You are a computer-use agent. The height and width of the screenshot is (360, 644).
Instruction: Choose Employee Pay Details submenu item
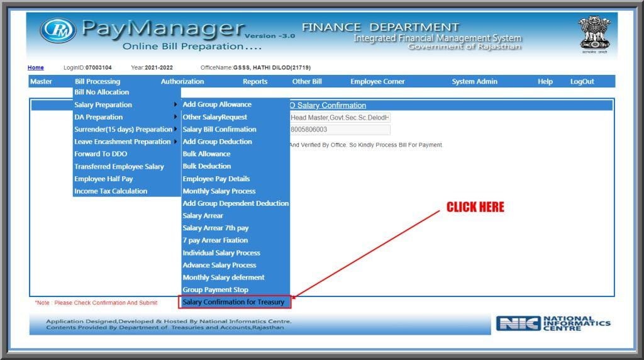click(216, 179)
